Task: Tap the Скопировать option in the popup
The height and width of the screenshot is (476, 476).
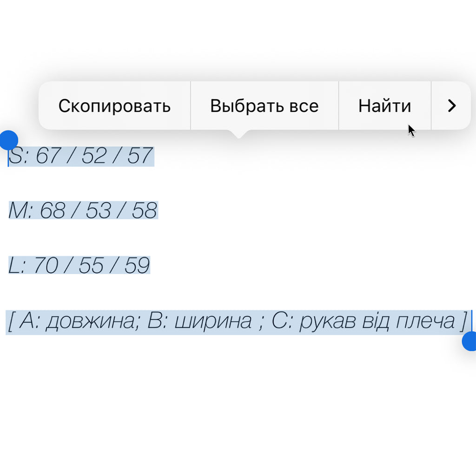Action: point(114,106)
